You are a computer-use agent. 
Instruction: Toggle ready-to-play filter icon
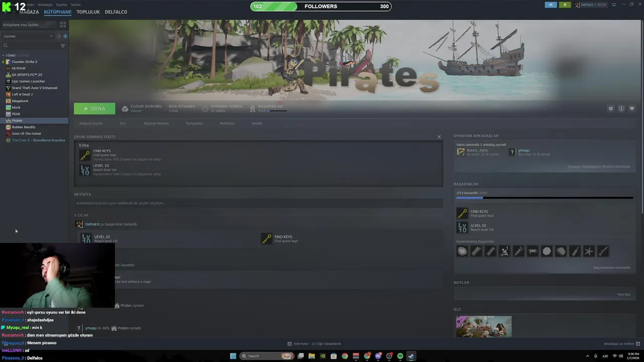coord(65,36)
